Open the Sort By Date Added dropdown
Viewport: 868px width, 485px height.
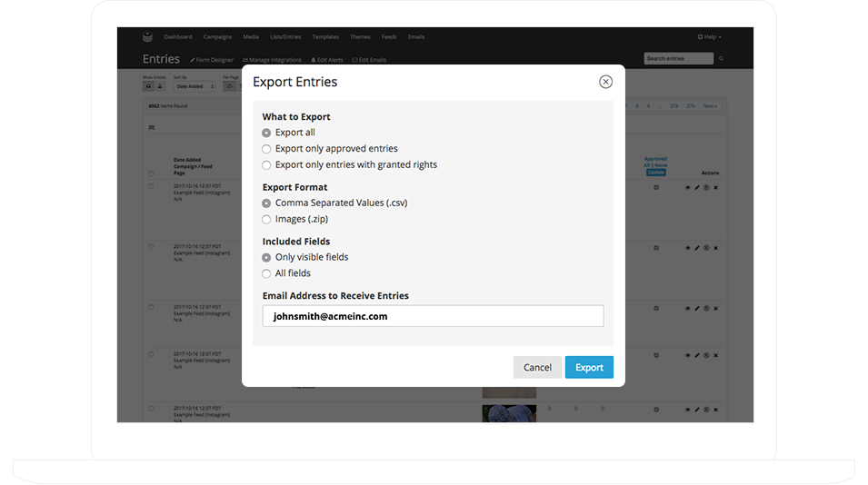click(x=195, y=86)
